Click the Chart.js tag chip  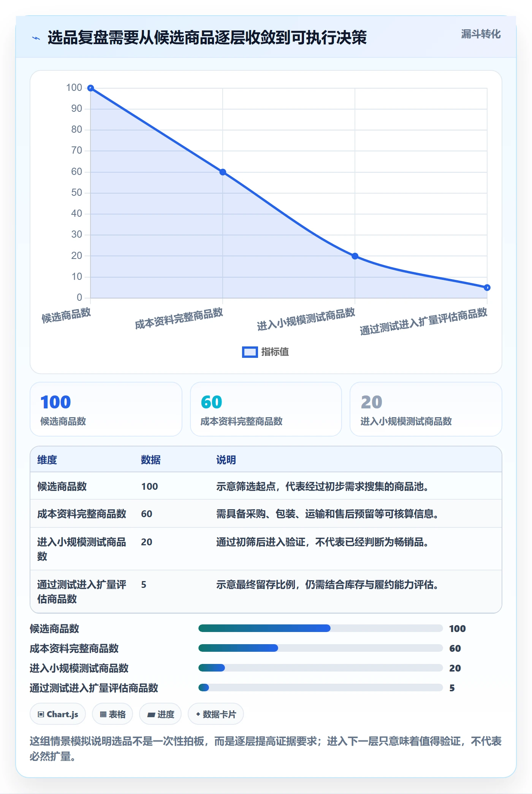click(58, 714)
